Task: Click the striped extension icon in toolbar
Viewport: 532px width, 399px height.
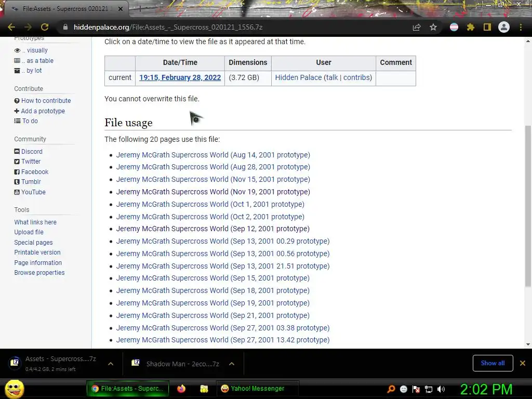Action: (x=454, y=27)
